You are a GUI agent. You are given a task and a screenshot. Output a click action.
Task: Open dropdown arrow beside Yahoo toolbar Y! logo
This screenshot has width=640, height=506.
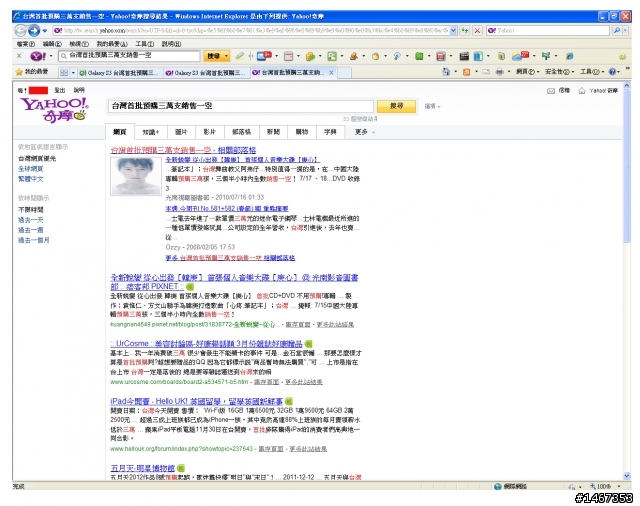[x=51, y=56]
